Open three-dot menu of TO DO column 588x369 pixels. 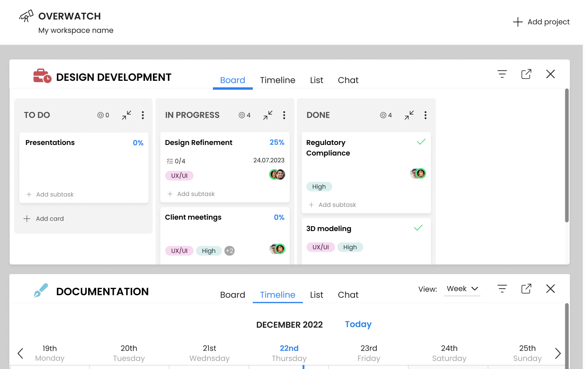point(143,115)
